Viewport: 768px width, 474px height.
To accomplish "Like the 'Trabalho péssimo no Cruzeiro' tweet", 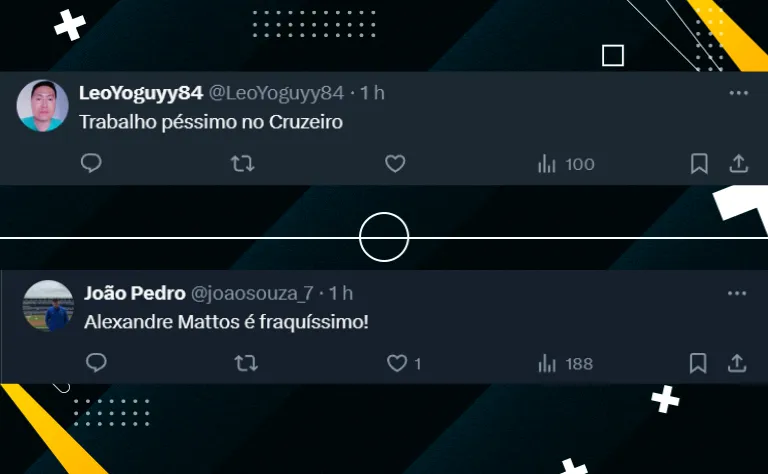I will [395, 164].
